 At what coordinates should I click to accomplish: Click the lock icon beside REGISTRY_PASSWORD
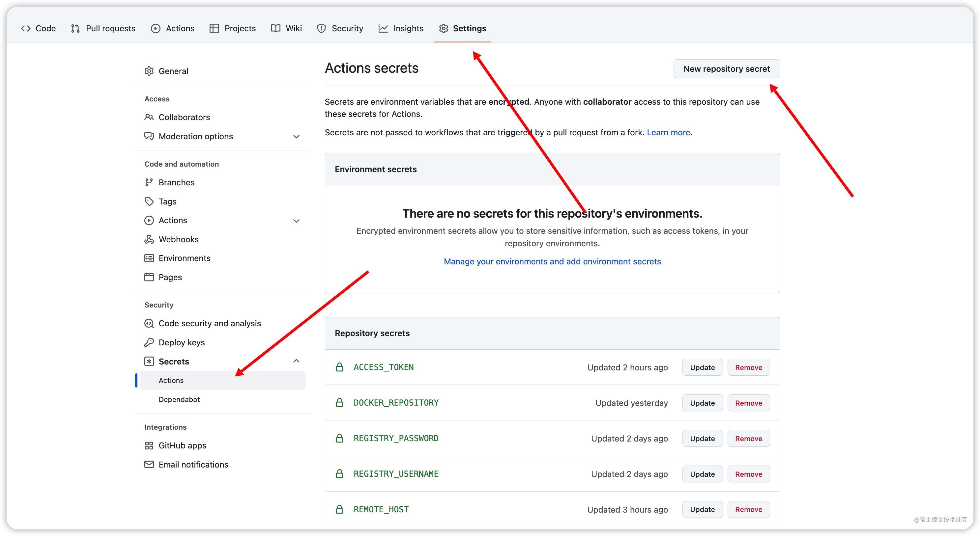pyautogui.click(x=340, y=438)
